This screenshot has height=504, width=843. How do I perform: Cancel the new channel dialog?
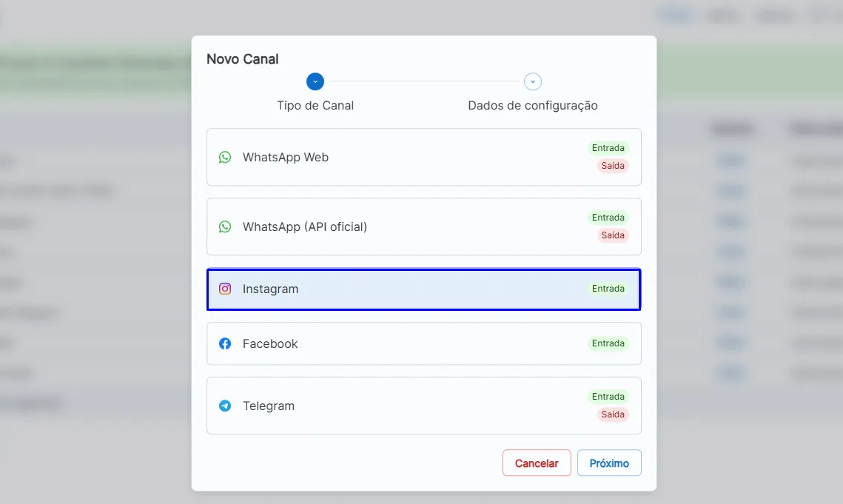(x=537, y=463)
